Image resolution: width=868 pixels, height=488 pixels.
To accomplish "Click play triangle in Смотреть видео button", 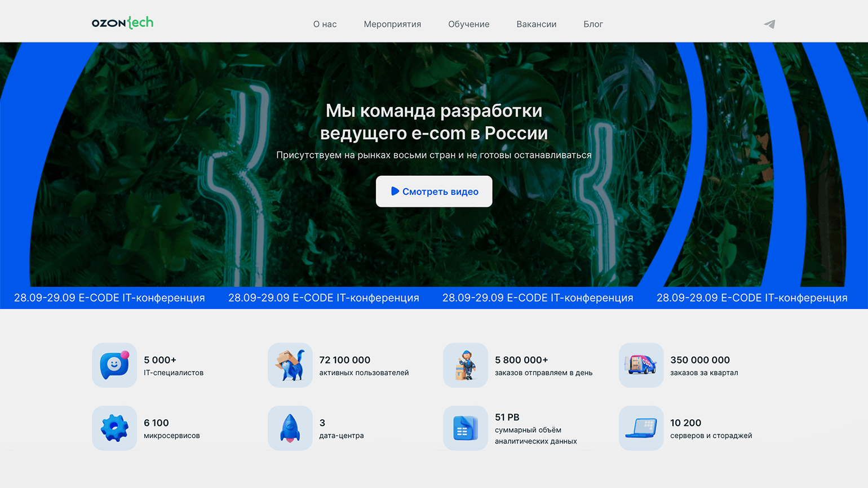I will pos(395,192).
